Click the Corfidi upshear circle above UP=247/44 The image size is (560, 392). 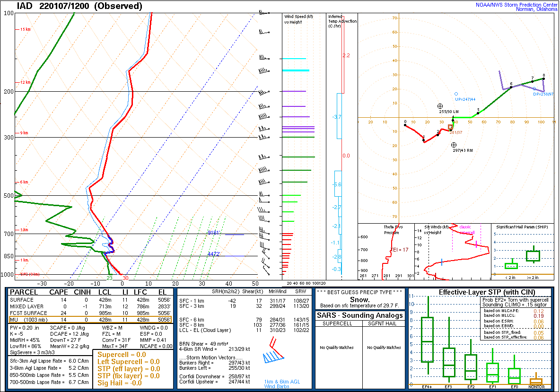456,94
